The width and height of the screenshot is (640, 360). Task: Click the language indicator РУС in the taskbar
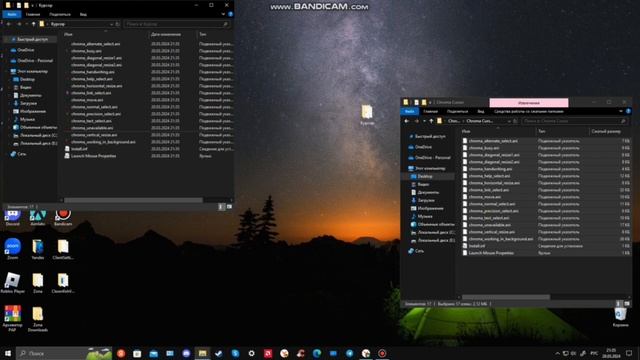click(594, 353)
